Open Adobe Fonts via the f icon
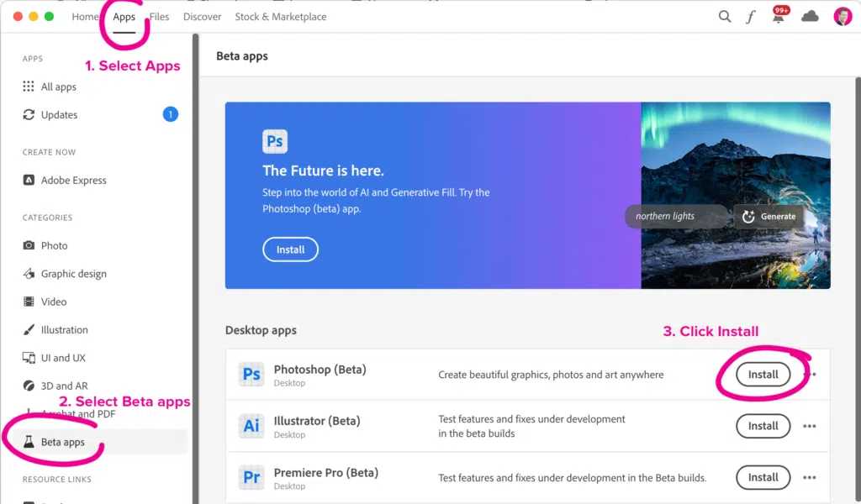Image resolution: width=861 pixels, height=504 pixels. tap(751, 16)
